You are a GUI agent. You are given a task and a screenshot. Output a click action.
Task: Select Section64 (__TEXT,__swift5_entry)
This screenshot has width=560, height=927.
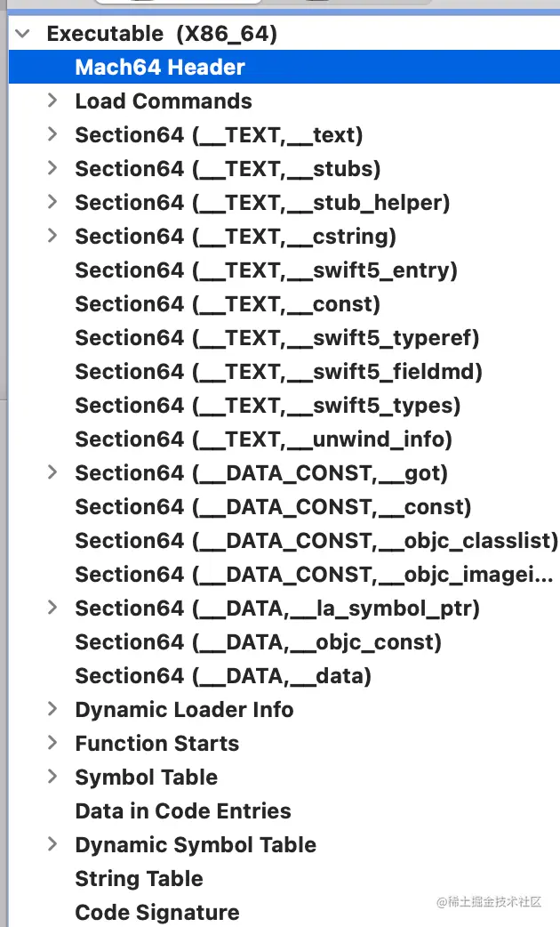(266, 270)
